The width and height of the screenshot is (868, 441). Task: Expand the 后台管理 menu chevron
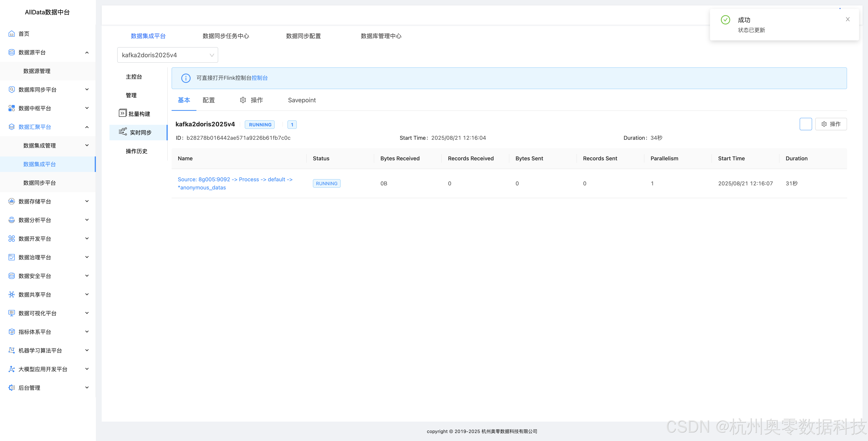(x=87, y=387)
